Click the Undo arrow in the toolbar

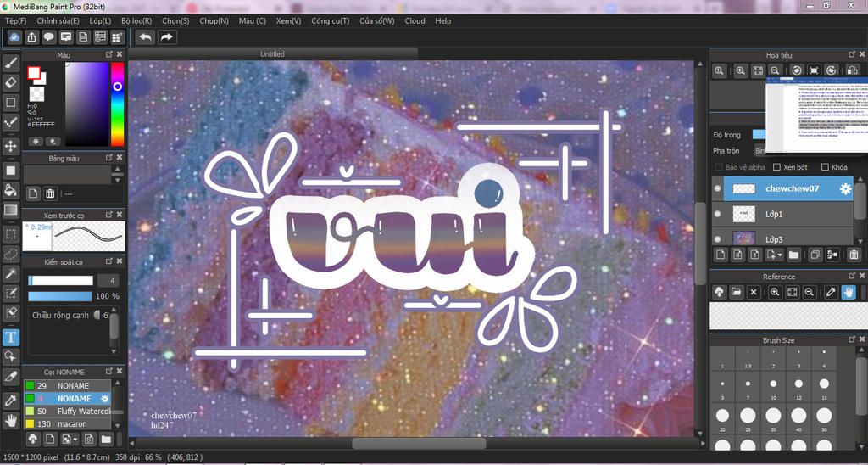click(146, 37)
